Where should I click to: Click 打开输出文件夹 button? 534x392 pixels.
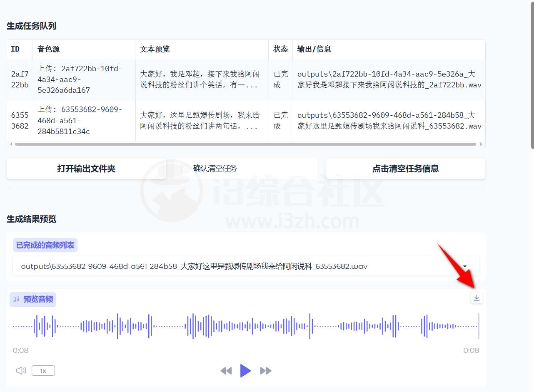(x=86, y=169)
